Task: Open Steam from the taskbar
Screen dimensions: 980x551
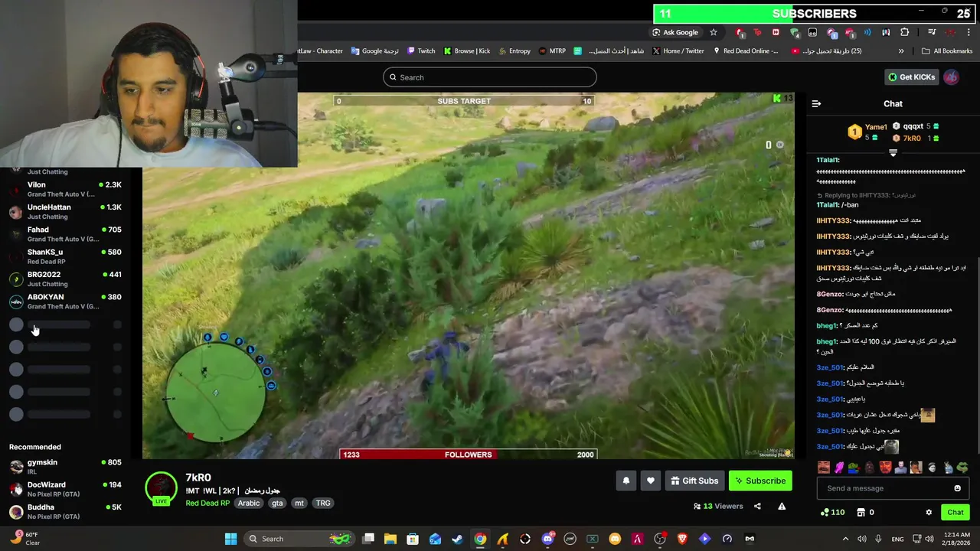Action: 457,539
